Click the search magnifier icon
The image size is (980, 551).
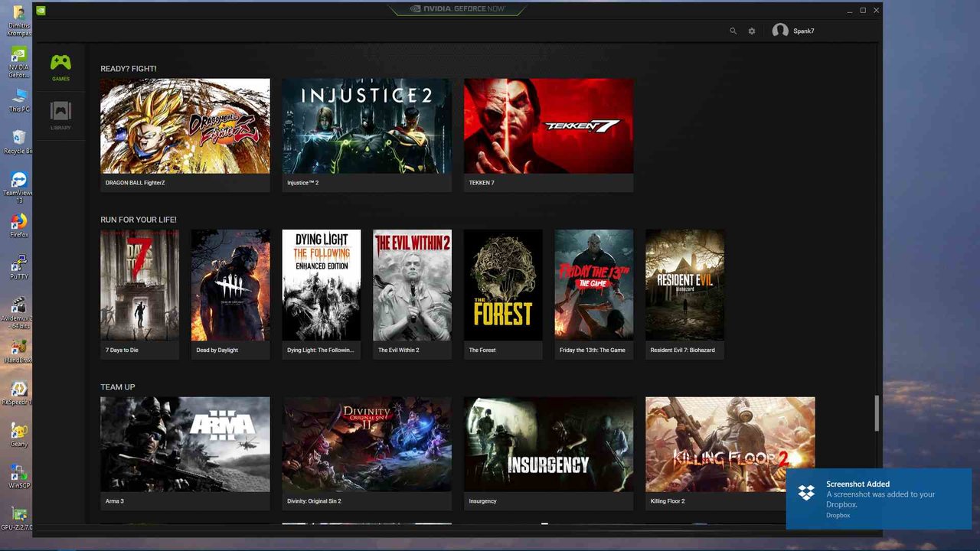(733, 31)
